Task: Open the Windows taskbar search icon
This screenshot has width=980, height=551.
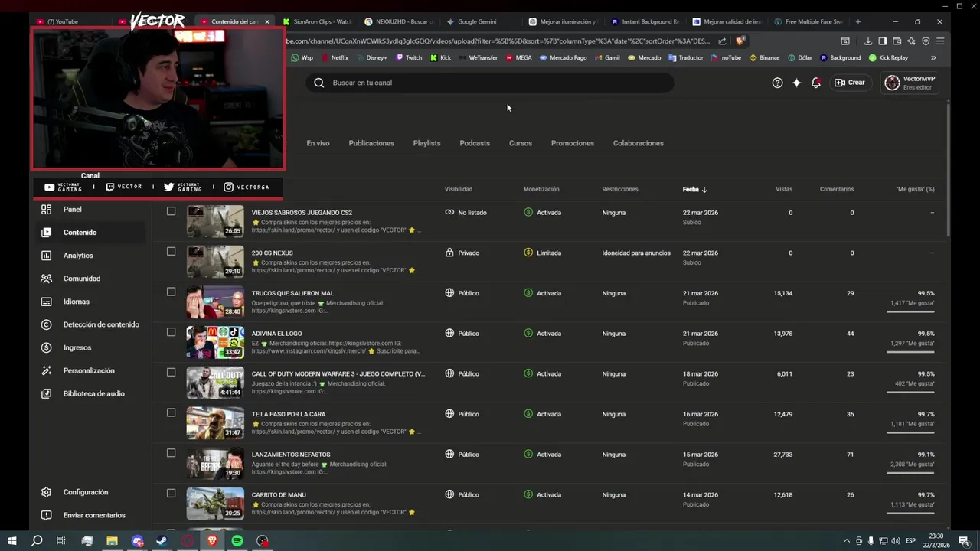Action: pos(37,541)
